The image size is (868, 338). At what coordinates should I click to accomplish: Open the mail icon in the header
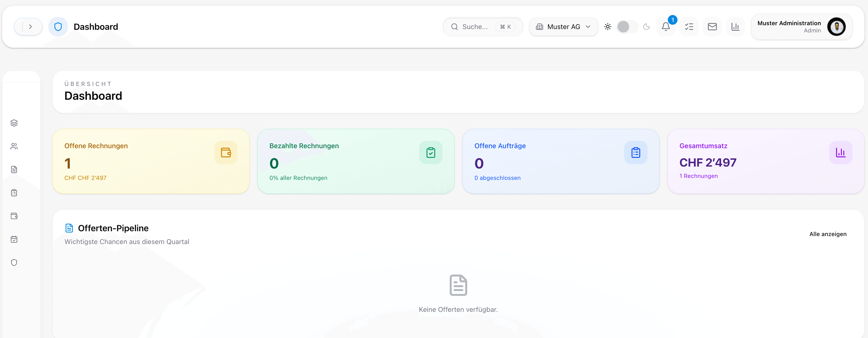pos(712,27)
